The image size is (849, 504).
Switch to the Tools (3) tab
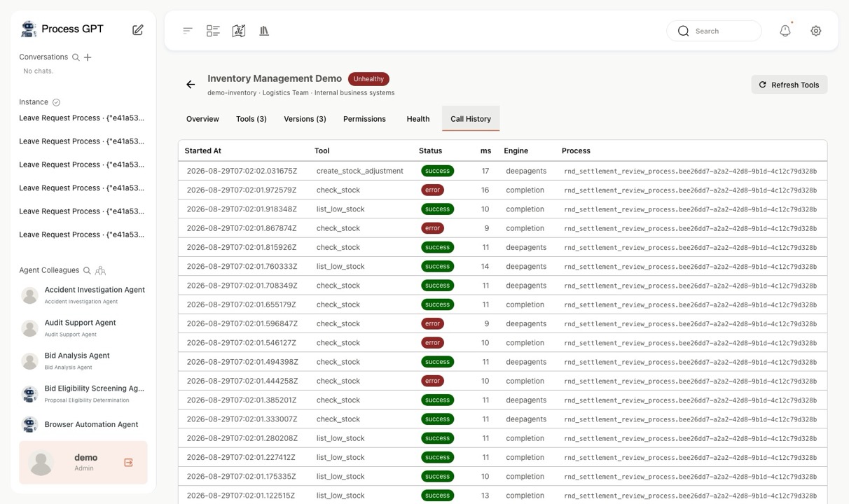(x=251, y=119)
